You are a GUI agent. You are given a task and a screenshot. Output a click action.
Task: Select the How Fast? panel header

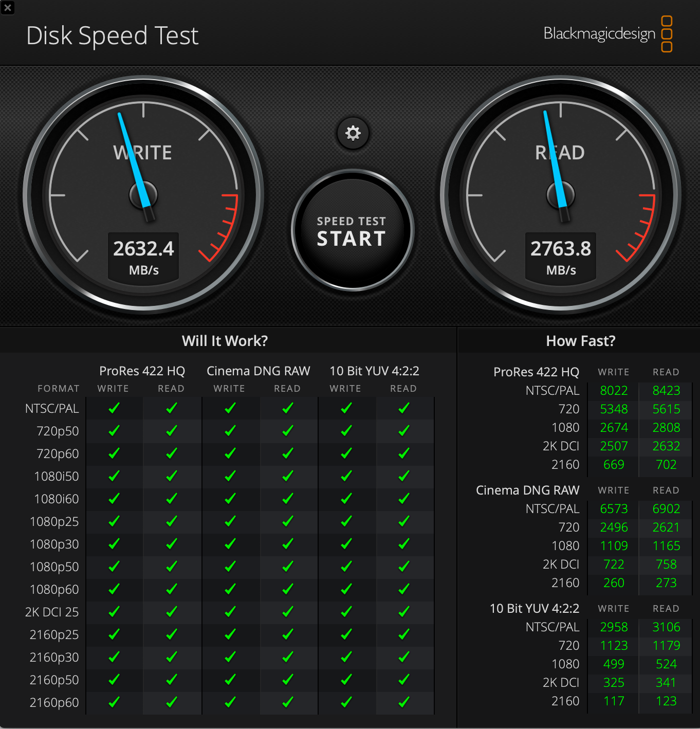pos(580,340)
